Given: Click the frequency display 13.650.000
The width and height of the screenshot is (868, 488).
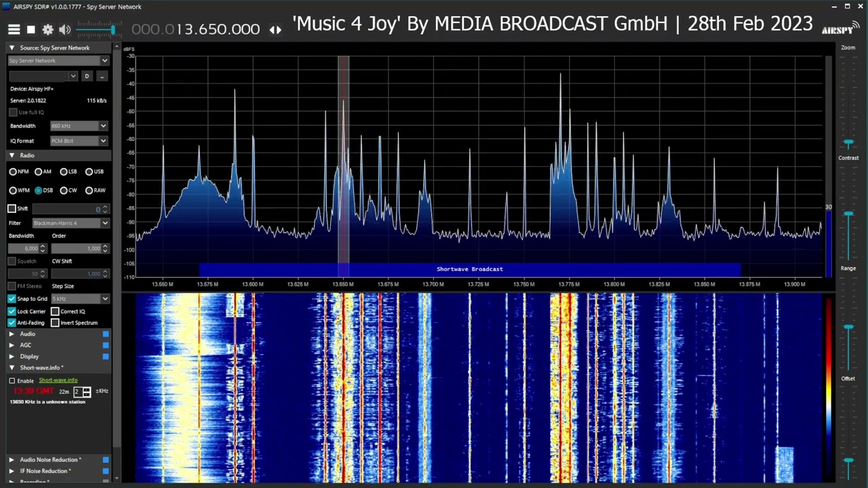Looking at the screenshot, I should coord(195,29).
